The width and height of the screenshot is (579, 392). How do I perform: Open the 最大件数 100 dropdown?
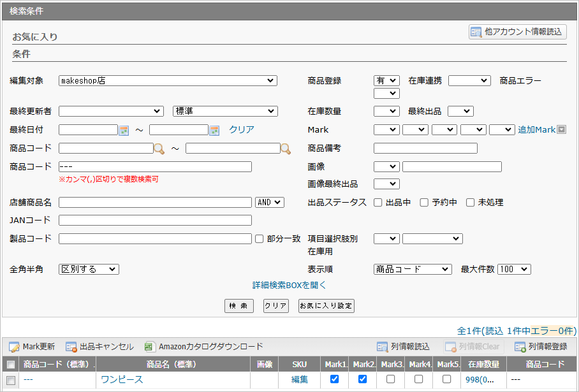[514, 269]
